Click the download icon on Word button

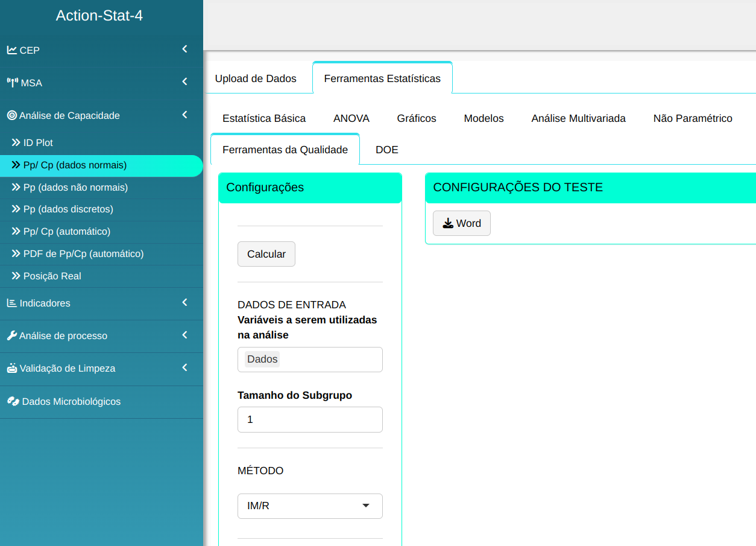point(448,223)
